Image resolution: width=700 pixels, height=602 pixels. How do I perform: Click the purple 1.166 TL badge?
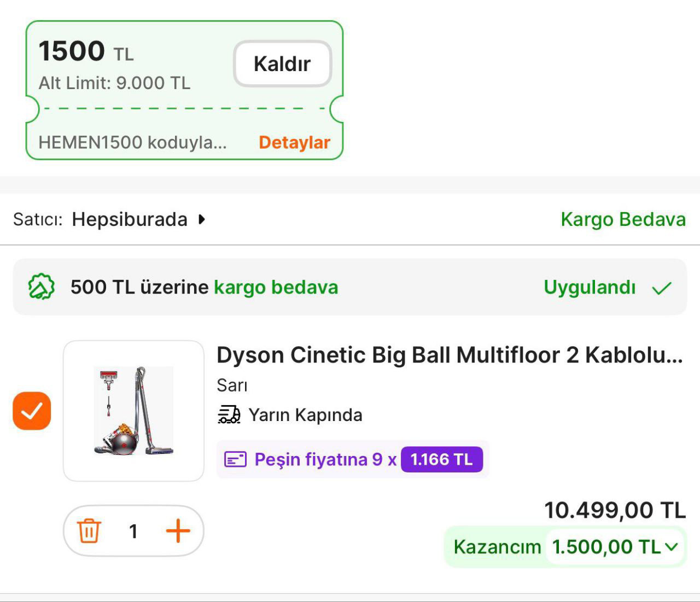441,459
